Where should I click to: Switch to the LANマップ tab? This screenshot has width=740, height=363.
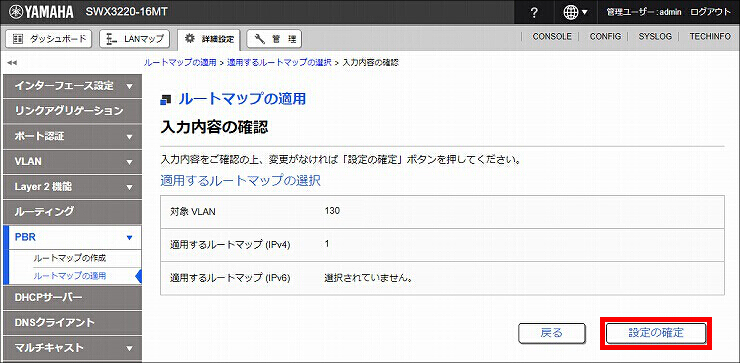pos(135,39)
